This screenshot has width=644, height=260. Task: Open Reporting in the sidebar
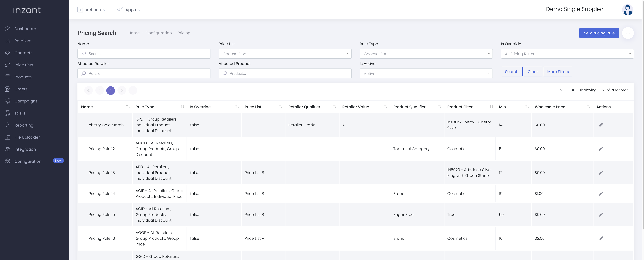(24, 125)
